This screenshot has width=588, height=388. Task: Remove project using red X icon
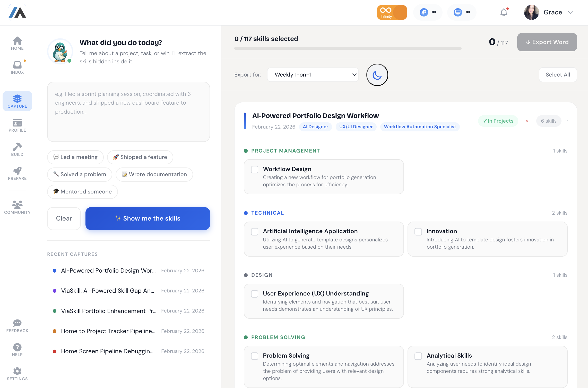click(527, 121)
